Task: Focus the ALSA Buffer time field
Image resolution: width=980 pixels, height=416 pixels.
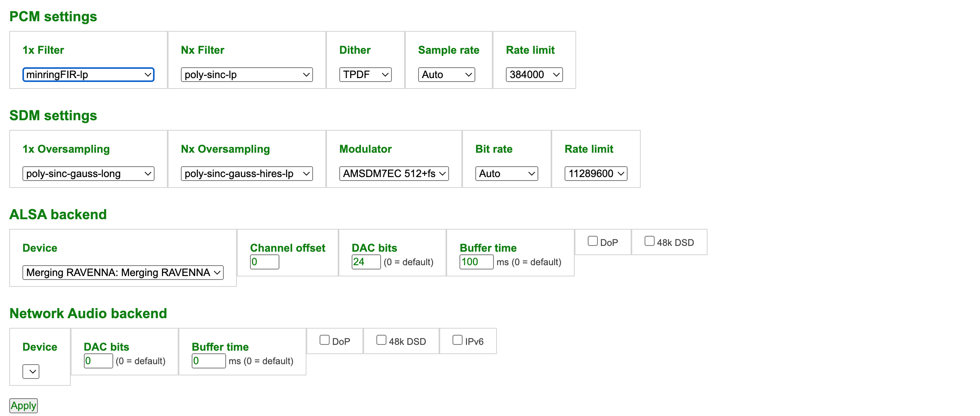Action: click(x=476, y=262)
